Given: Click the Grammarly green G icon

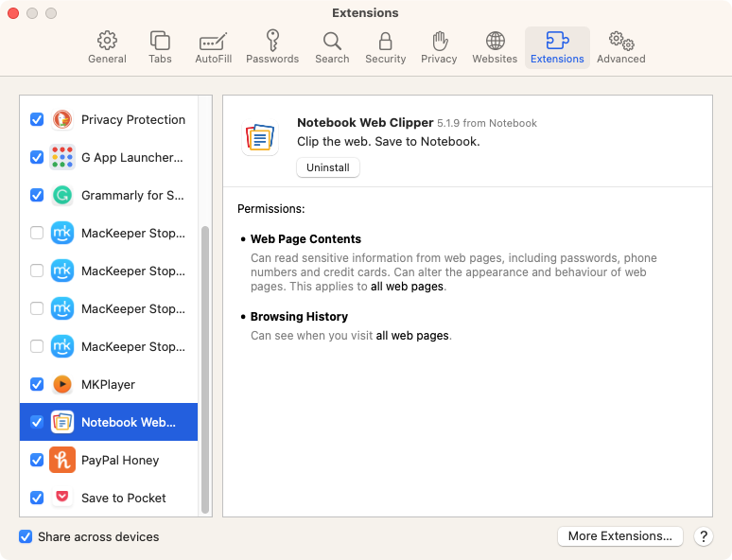Looking at the screenshot, I should tap(62, 195).
